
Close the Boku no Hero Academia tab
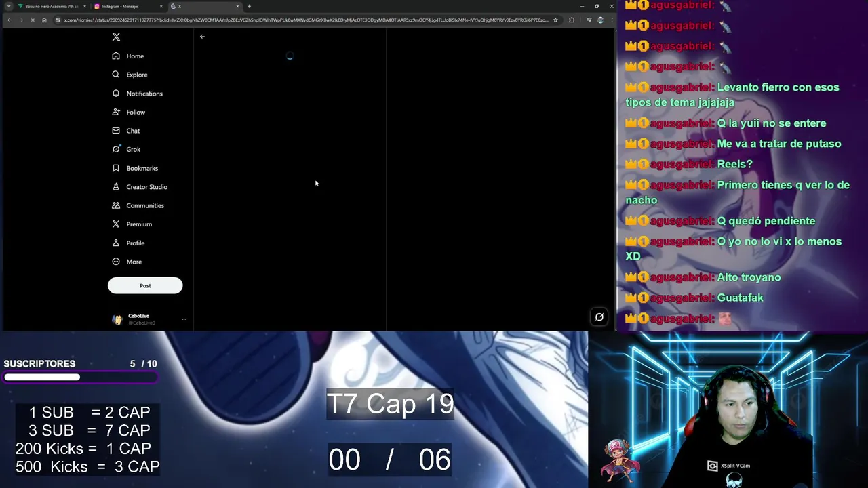(85, 6)
